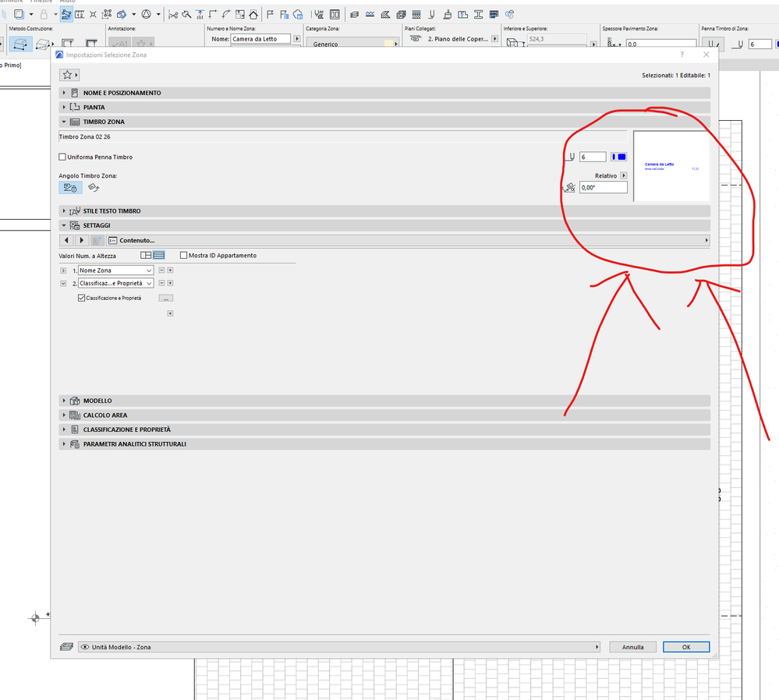Collapse row 2 chevron next to Classificaz...e Proprietà
Screen dimensions: 779x700
[x=63, y=283]
